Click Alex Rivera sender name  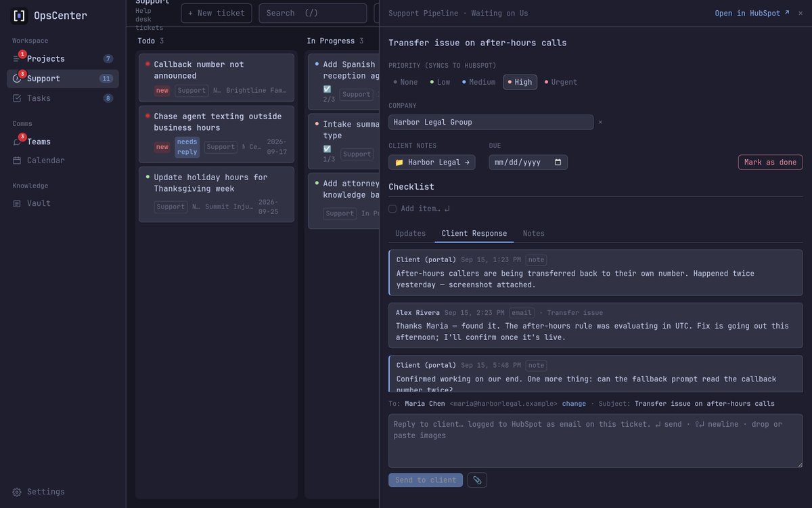coord(418,312)
